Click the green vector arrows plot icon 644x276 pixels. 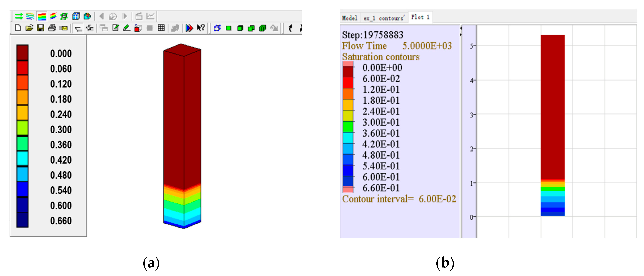click(x=19, y=16)
